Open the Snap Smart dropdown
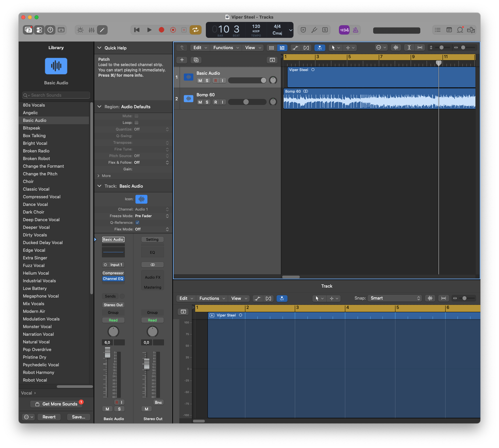 tap(395, 298)
